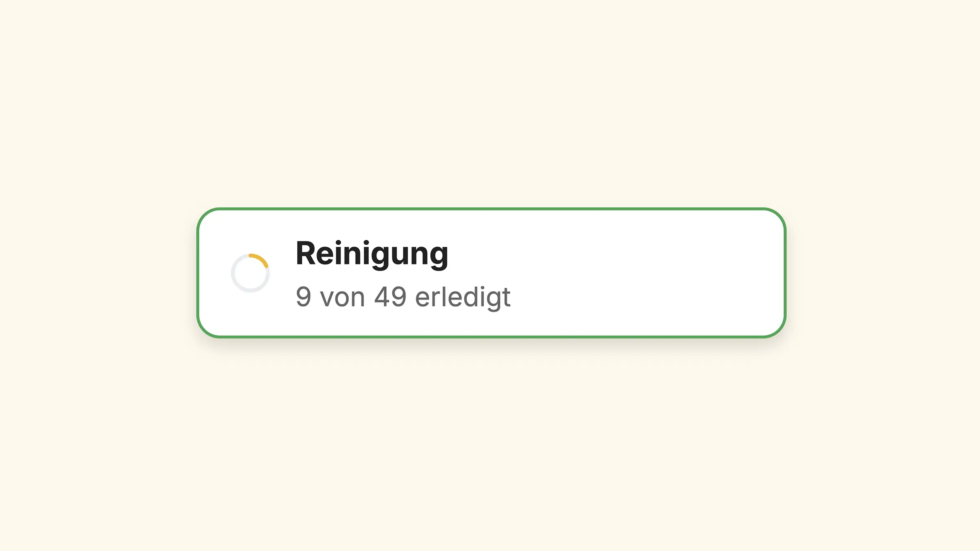Click the green border of the card
The width and height of the screenshot is (980, 551).
click(490, 209)
